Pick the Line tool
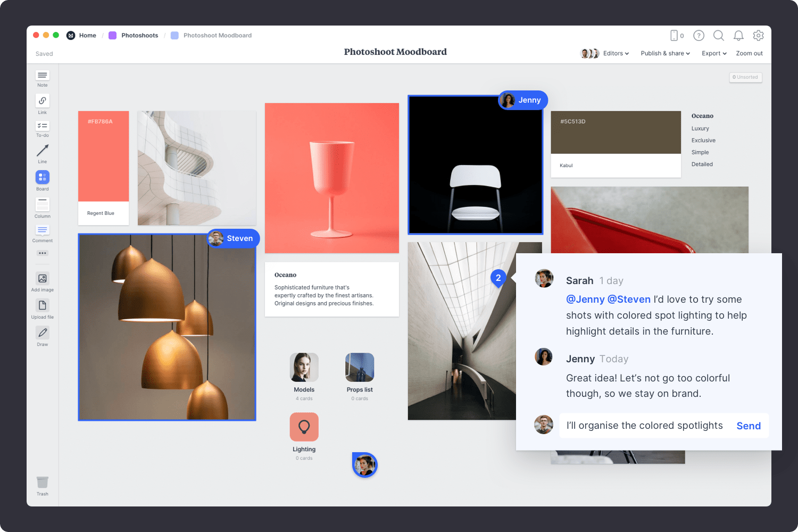The image size is (798, 532). pos(43,151)
